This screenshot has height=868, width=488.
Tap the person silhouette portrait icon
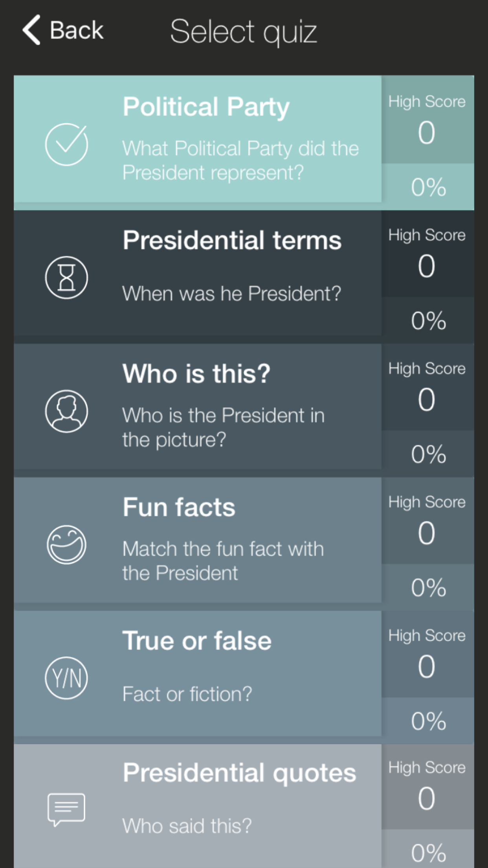click(x=66, y=411)
